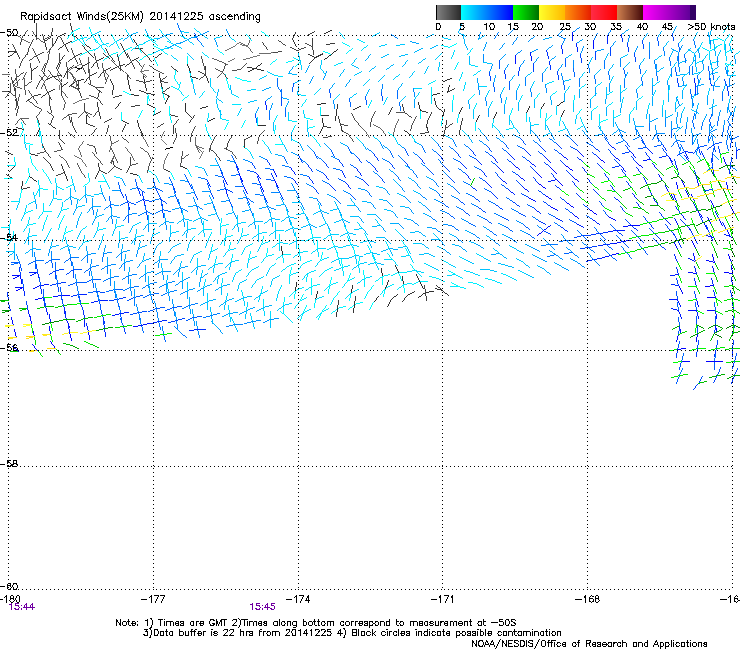The height and width of the screenshot is (650, 740).
Task: Click the '-60' latitude axis label
Action: [9, 586]
